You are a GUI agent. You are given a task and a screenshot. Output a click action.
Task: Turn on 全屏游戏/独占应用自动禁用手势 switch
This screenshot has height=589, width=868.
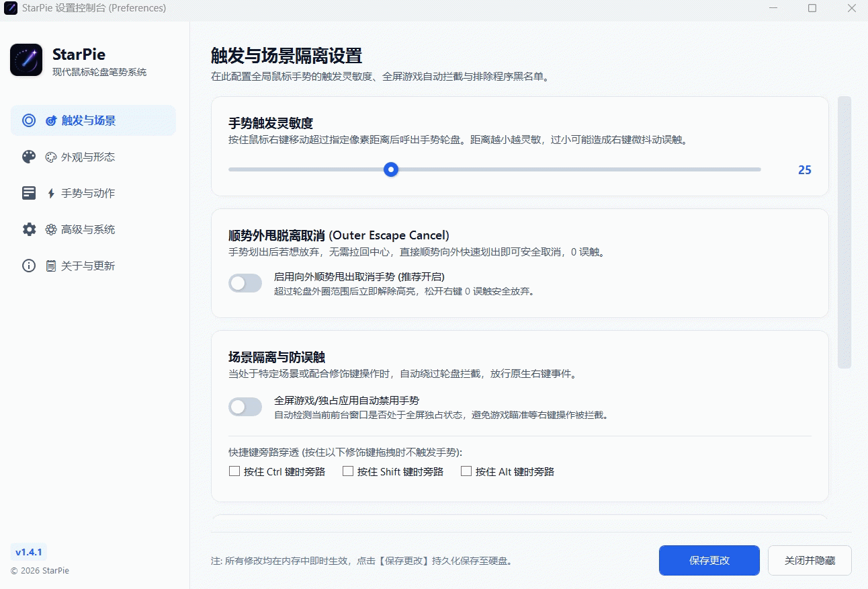tap(245, 407)
